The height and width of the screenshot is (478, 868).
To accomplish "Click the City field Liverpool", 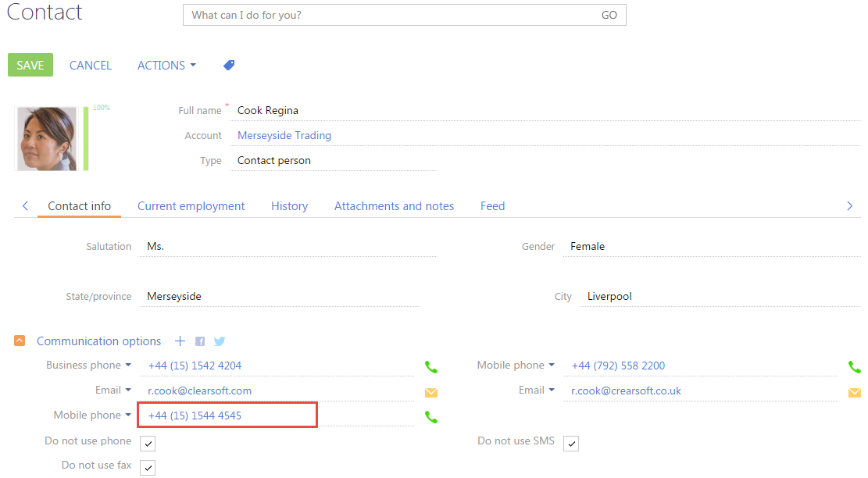I will (720, 296).
